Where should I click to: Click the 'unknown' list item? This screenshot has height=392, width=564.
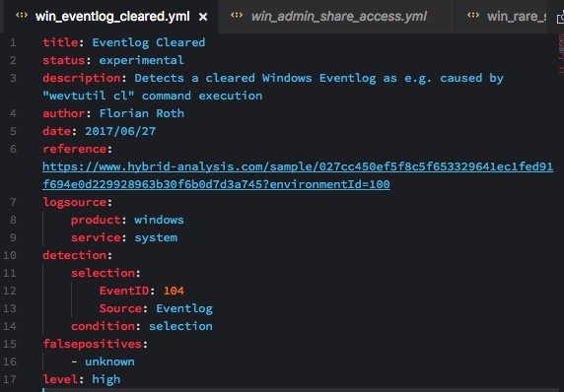(x=109, y=361)
